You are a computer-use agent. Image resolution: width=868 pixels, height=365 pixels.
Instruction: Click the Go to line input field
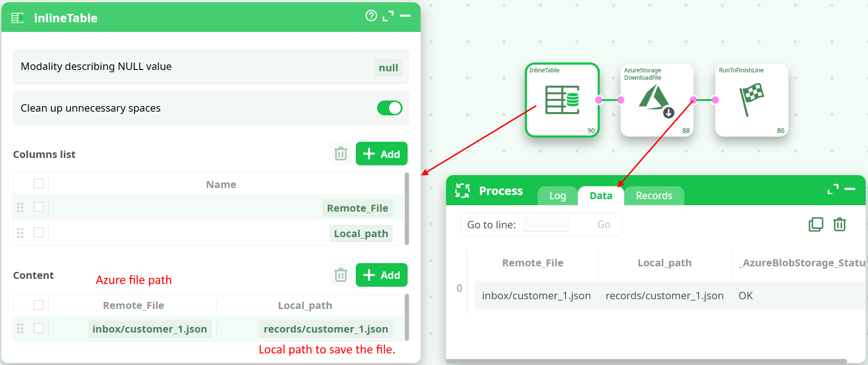(x=546, y=225)
